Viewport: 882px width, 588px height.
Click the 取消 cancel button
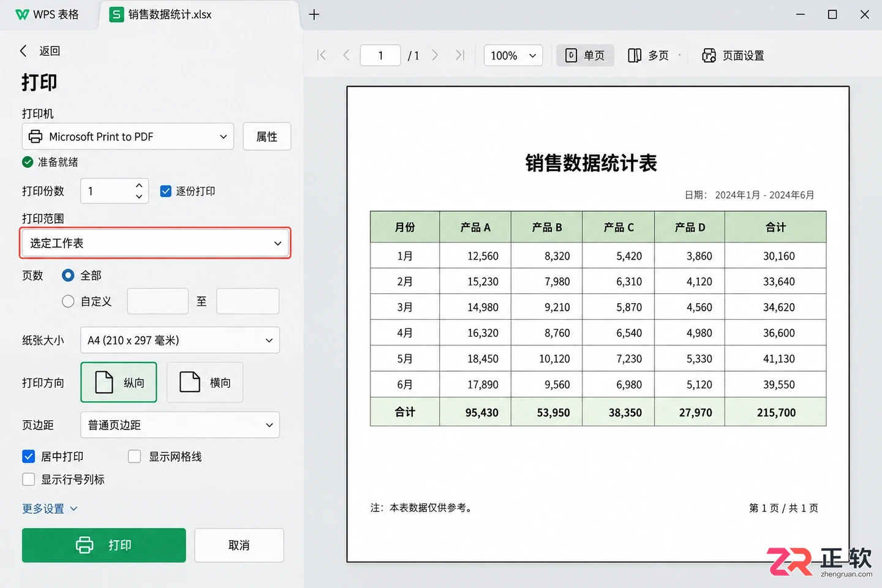[239, 545]
